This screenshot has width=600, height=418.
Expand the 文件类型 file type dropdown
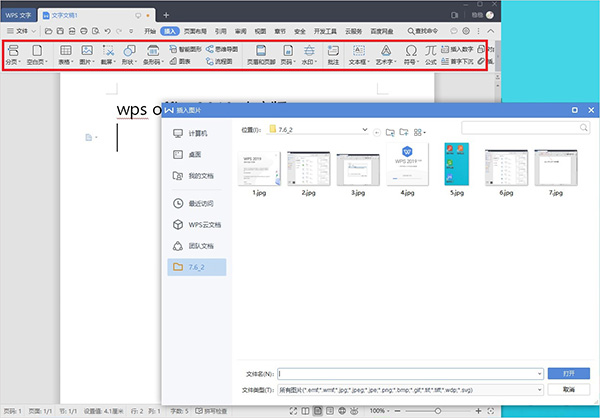click(x=540, y=390)
